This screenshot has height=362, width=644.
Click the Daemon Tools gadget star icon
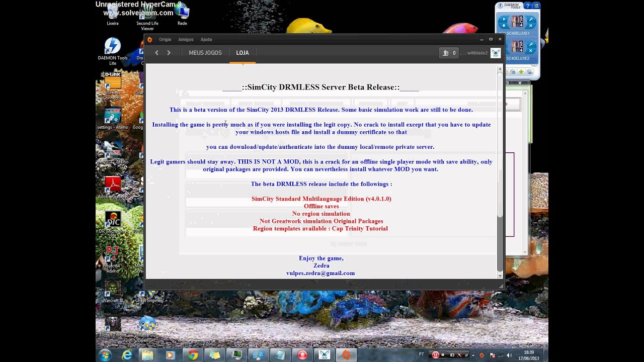pyautogui.click(x=536, y=6)
